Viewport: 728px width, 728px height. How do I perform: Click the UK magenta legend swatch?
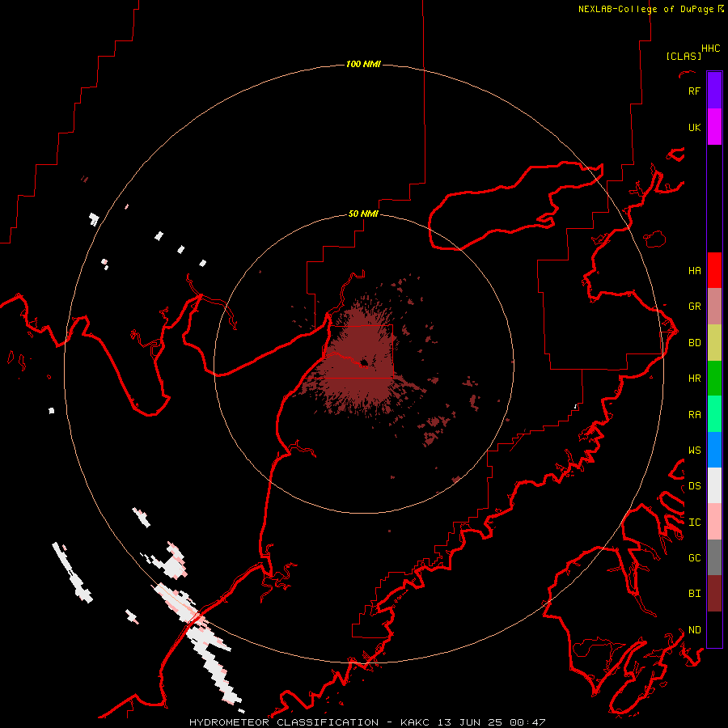(714, 127)
